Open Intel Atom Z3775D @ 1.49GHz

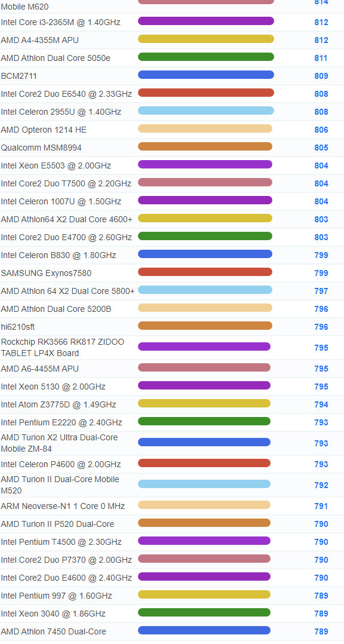[59, 405]
